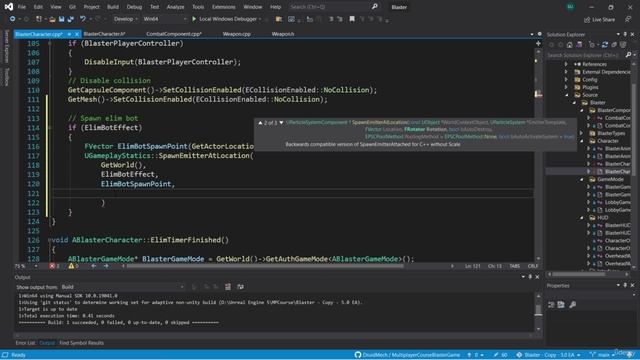Click the navigate backward toolbar icon
The height and width of the screenshot is (360, 640).
click(x=13, y=19)
